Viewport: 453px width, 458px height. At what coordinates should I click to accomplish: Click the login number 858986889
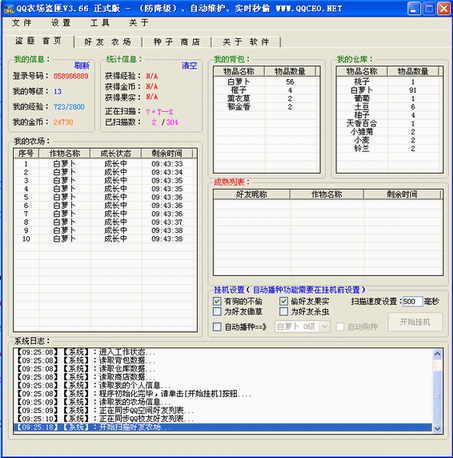(71, 76)
